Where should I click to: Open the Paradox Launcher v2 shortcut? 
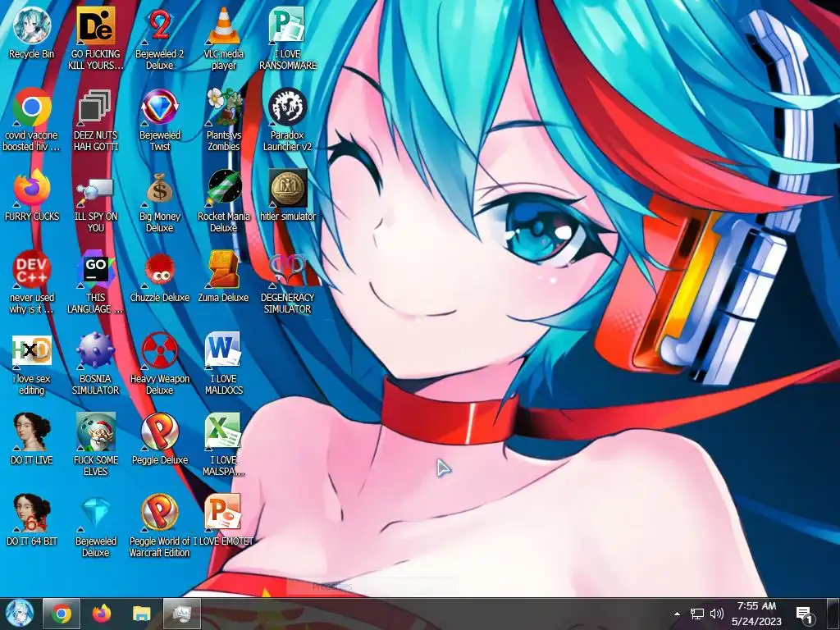[288, 119]
